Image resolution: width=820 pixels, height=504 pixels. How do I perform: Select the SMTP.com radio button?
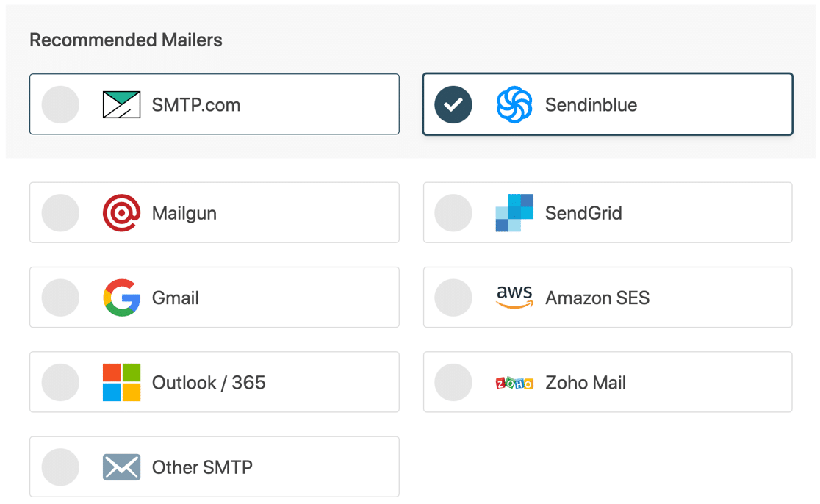point(60,104)
